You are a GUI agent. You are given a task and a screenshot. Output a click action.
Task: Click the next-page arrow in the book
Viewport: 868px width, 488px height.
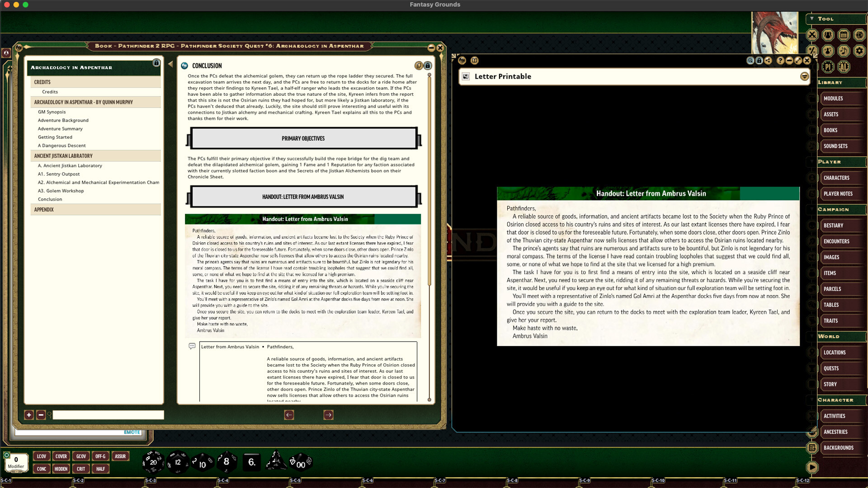[x=329, y=415]
